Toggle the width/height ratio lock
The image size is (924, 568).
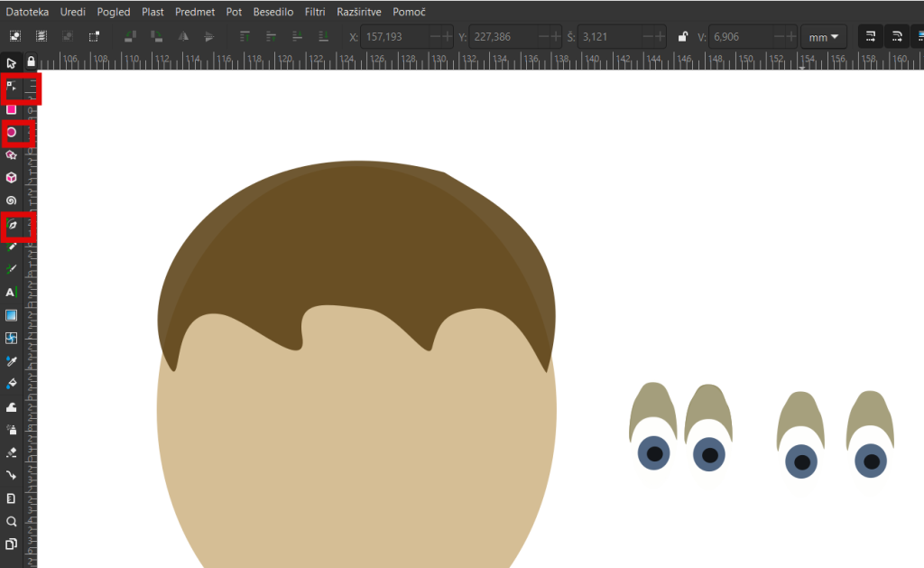pyautogui.click(x=682, y=36)
